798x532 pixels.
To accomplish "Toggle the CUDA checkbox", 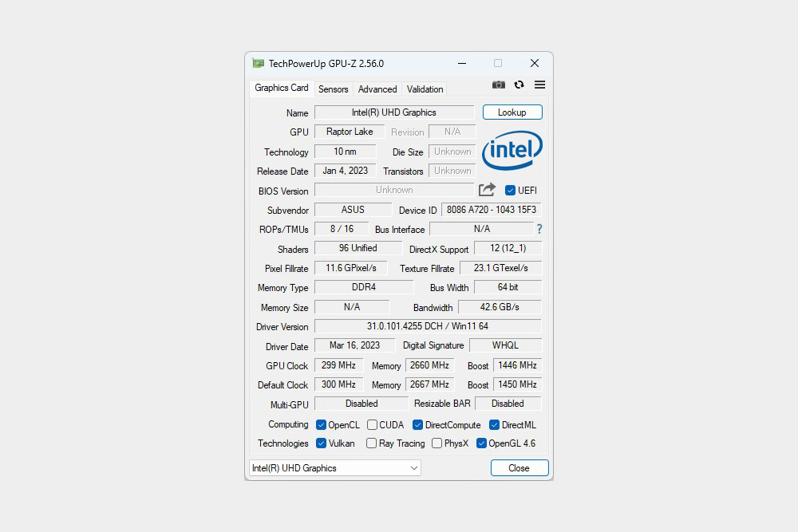I will click(x=372, y=424).
